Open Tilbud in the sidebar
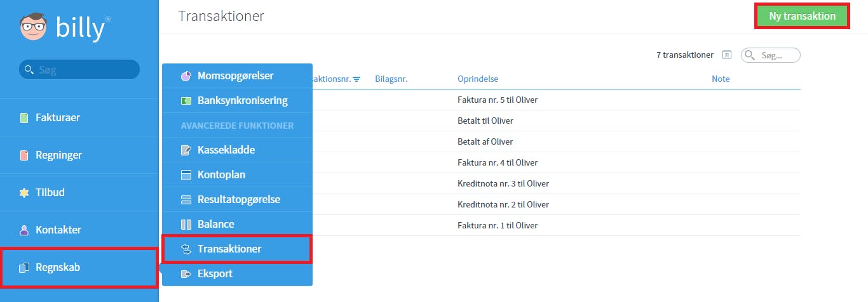The image size is (868, 302). pos(79,193)
